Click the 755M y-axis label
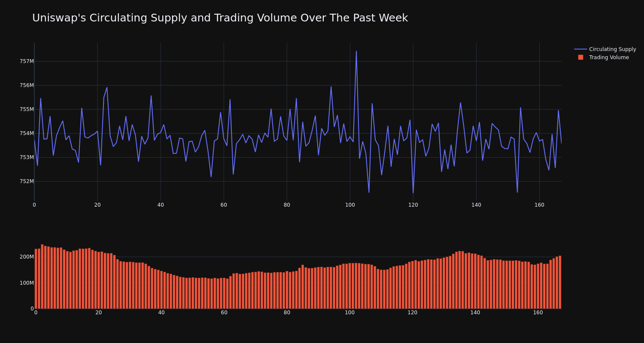Screen dimensions: 644x343 pos(27,109)
